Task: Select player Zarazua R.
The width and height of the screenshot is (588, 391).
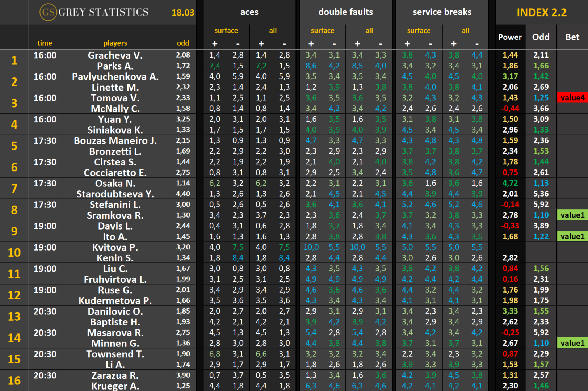Action: (115, 376)
